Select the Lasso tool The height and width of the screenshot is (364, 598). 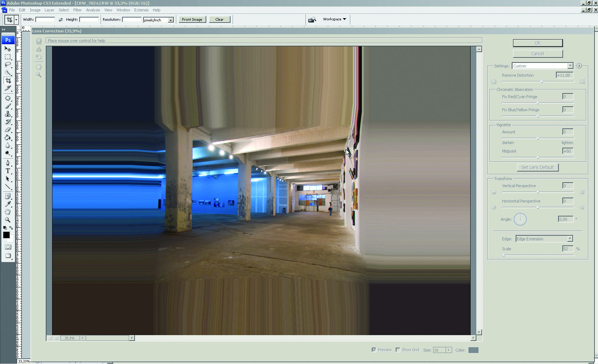(8, 65)
